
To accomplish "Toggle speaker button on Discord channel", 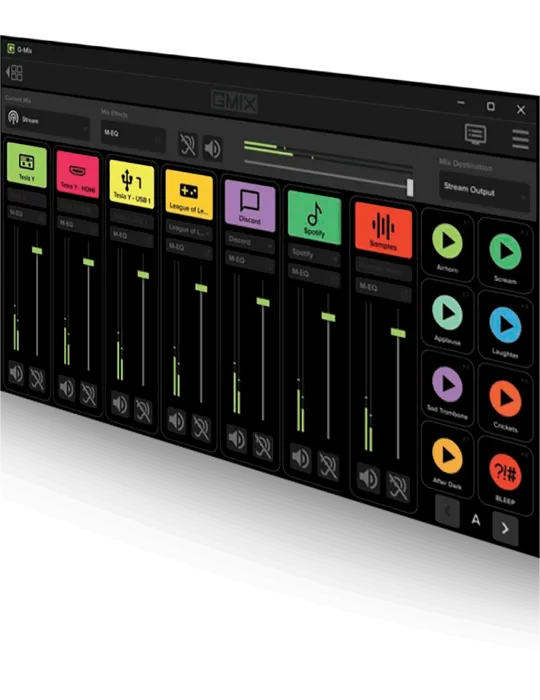I will [x=237, y=438].
